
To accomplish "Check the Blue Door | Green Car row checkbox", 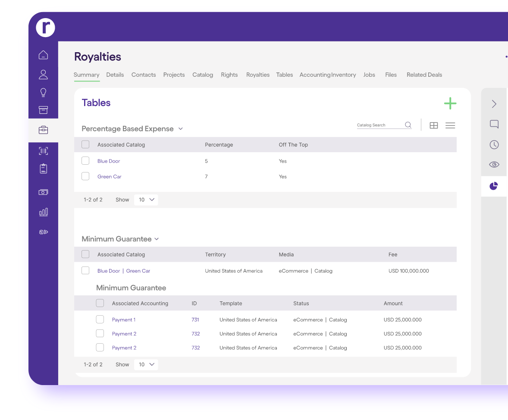I will [85, 271].
